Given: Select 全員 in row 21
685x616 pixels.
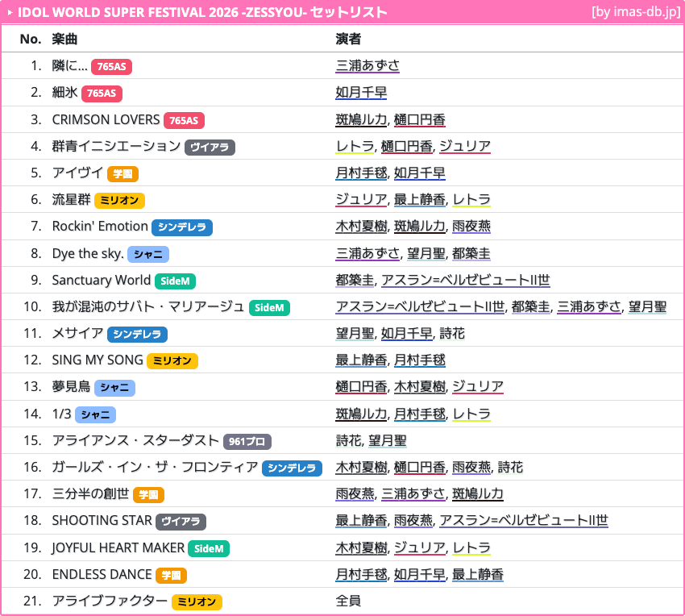Looking at the screenshot, I should (348, 601).
